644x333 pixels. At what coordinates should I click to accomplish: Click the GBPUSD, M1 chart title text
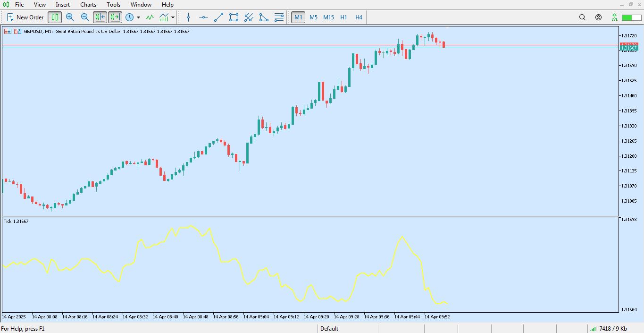(x=38, y=32)
